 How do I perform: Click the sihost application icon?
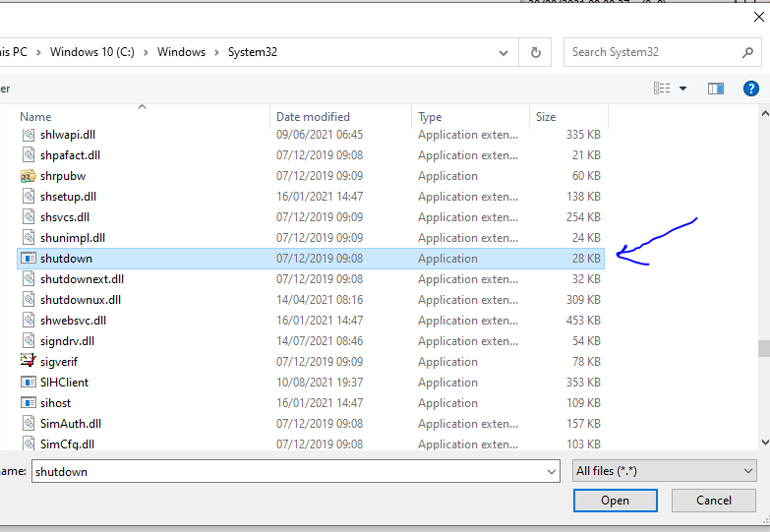29,403
